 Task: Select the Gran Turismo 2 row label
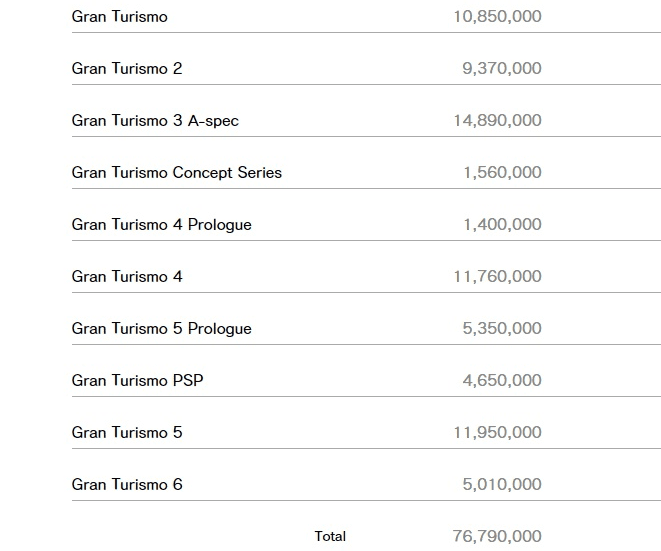(x=127, y=69)
